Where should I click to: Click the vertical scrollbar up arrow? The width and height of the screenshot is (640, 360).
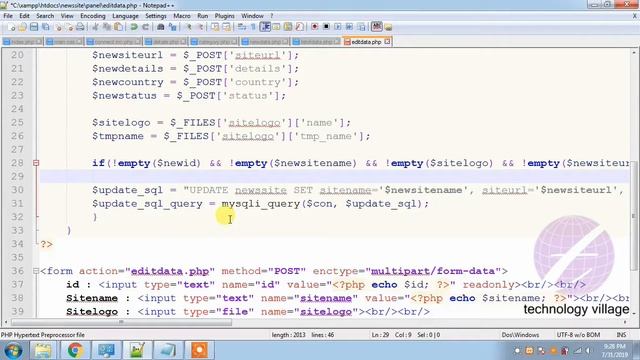(634, 53)
